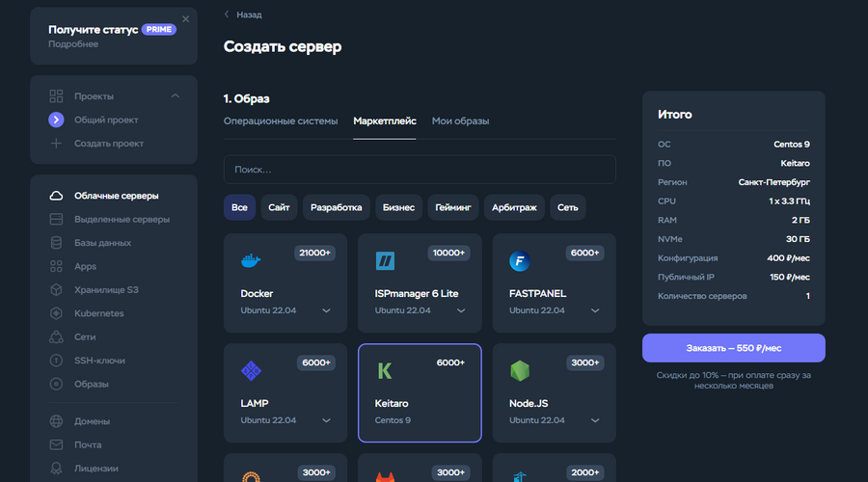Image resolution: width=868 pixels, height=482 pixels.
Task: Switch to Операционные системы tab
Action: pyautogui.click(x=281, y=120)
